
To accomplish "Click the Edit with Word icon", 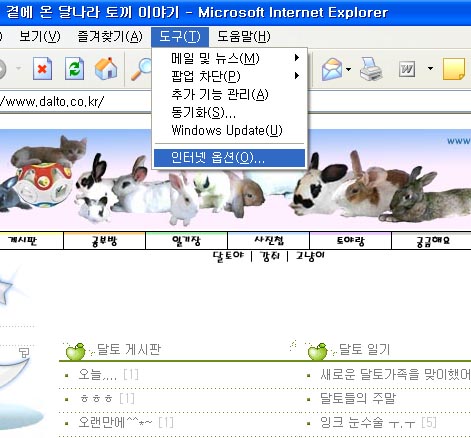I will (x=407, y=69).
